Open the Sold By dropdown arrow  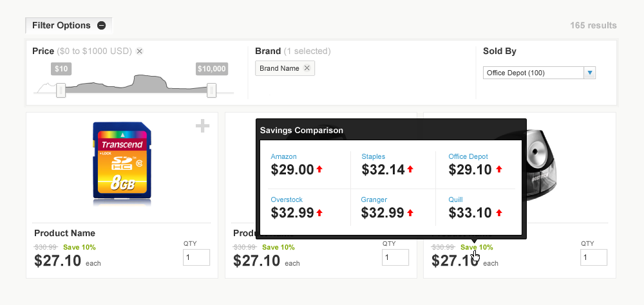590,73
